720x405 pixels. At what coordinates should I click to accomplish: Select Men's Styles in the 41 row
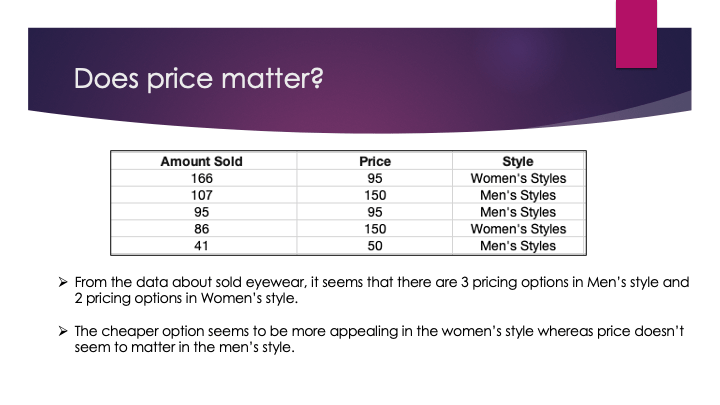point(517,246)
